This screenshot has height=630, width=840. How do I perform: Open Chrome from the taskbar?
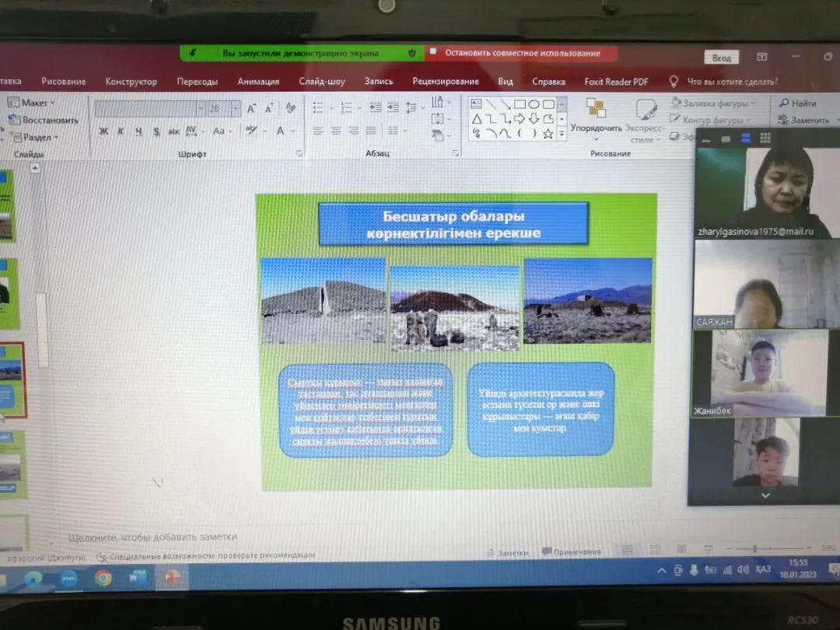(103, 578)
